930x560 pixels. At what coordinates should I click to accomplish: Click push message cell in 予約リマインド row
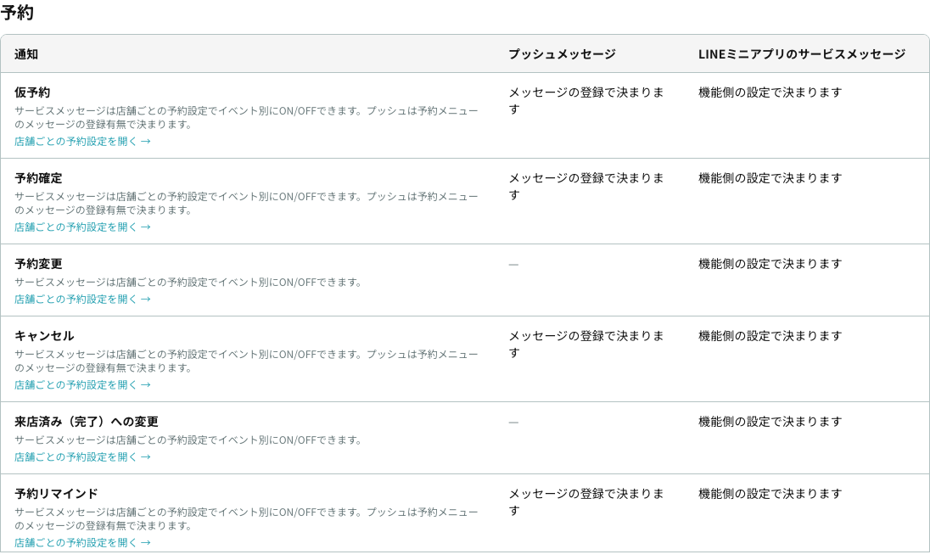(x=586, y=501)
